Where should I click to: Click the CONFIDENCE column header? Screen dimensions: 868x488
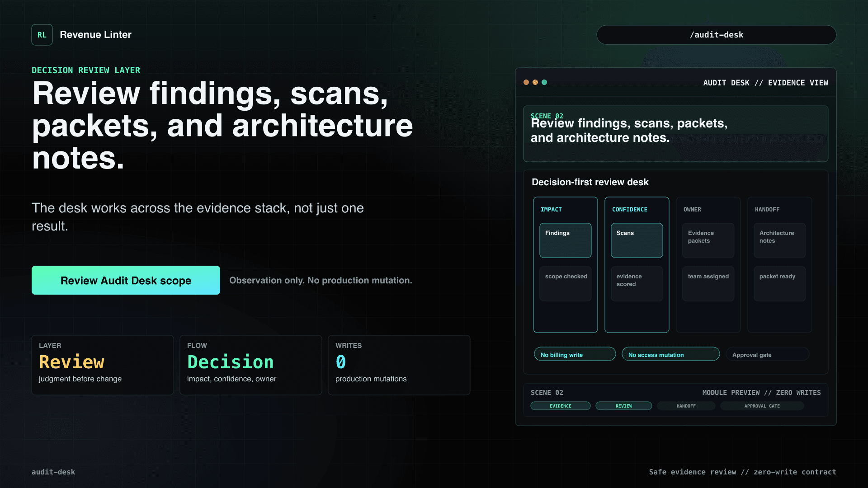pyautogui.click(x=629, y=210)
